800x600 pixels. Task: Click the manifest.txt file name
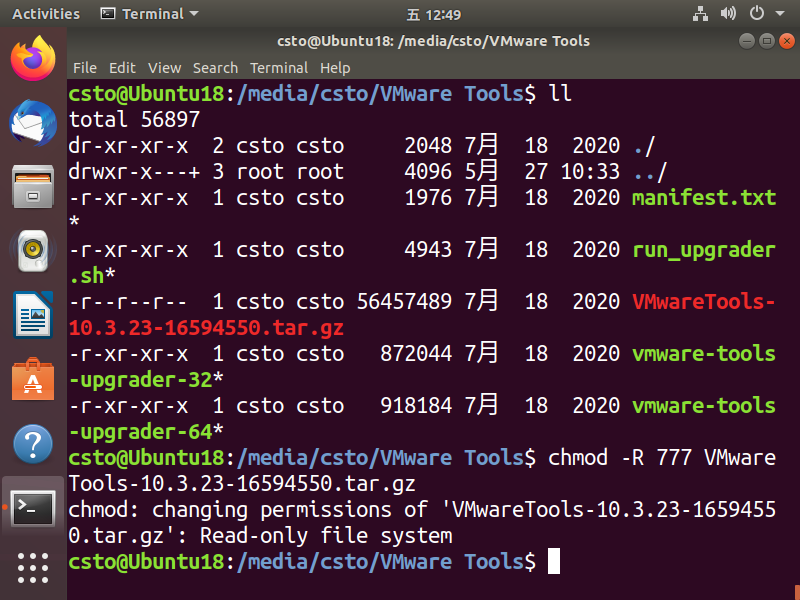[704, 197]
